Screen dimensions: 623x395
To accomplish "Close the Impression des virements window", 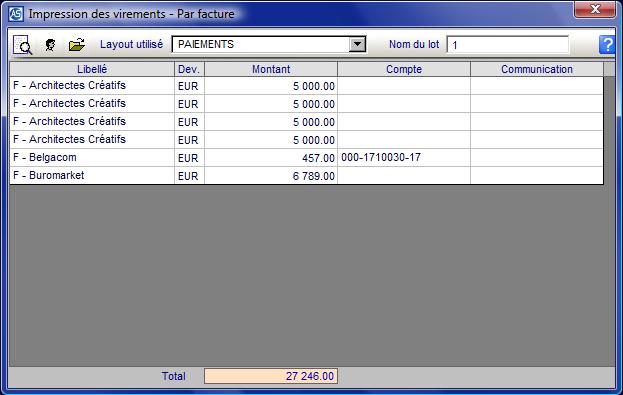I will point(594,10).
